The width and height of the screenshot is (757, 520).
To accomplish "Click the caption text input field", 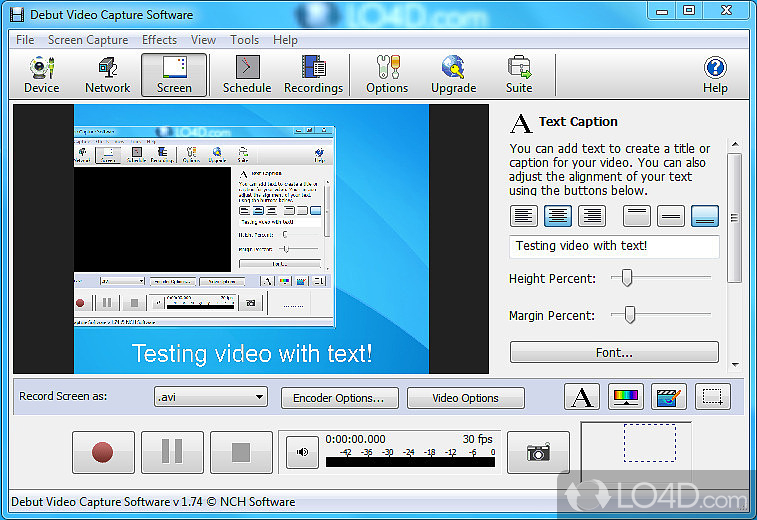I will (614, 246).
